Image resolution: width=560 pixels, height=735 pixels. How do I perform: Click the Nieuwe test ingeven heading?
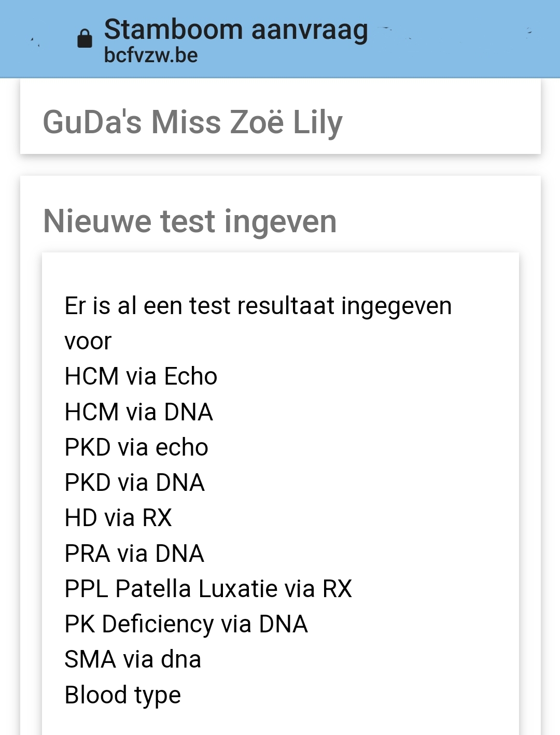point(190,221)
